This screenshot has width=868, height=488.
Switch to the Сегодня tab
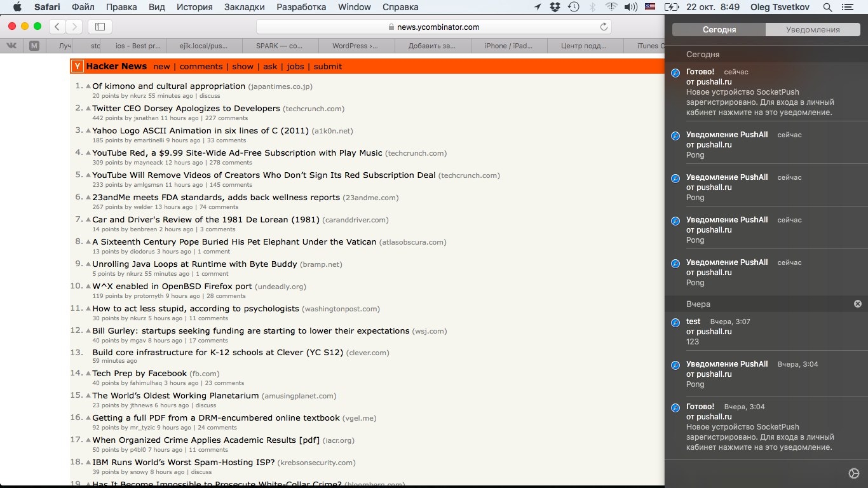tap(719, 30)
